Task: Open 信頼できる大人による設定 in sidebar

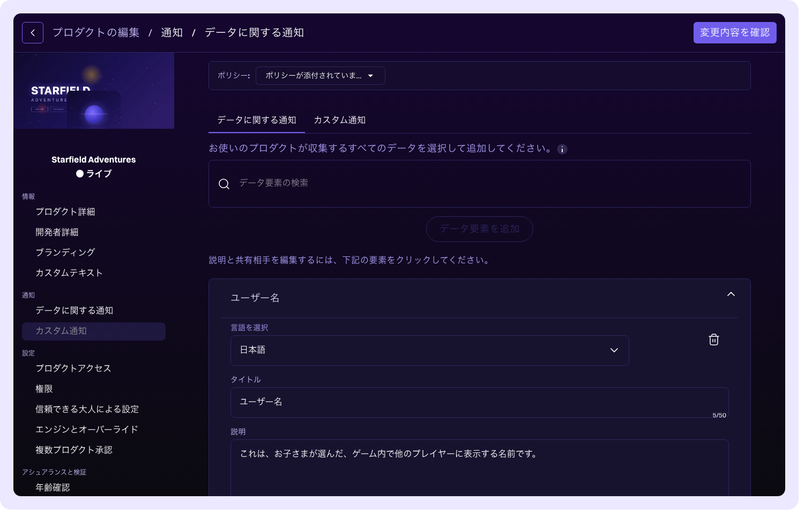Action: pos(87,409)
